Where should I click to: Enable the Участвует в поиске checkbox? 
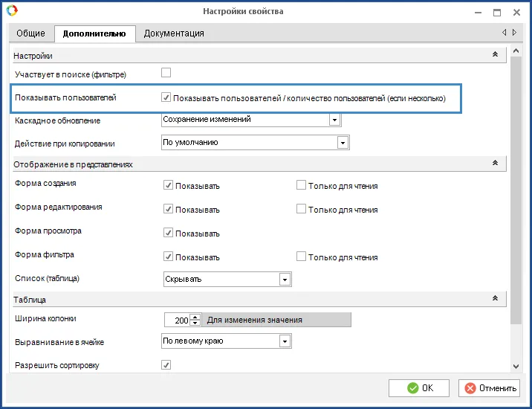click(x=166, y=73)
